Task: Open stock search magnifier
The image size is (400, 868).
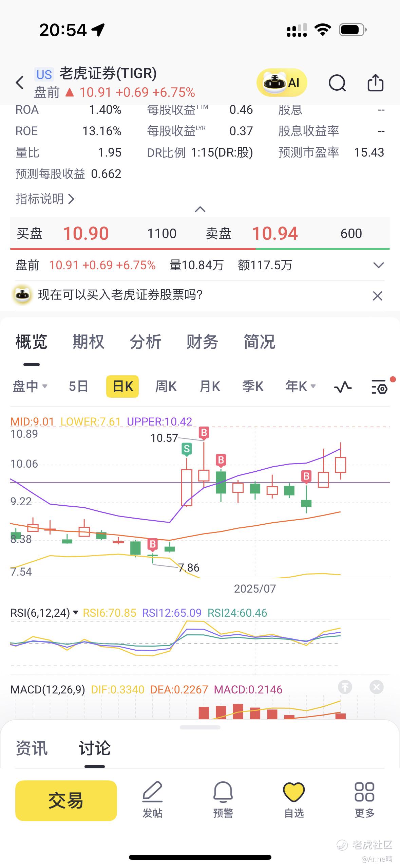Action: (337, 83)
